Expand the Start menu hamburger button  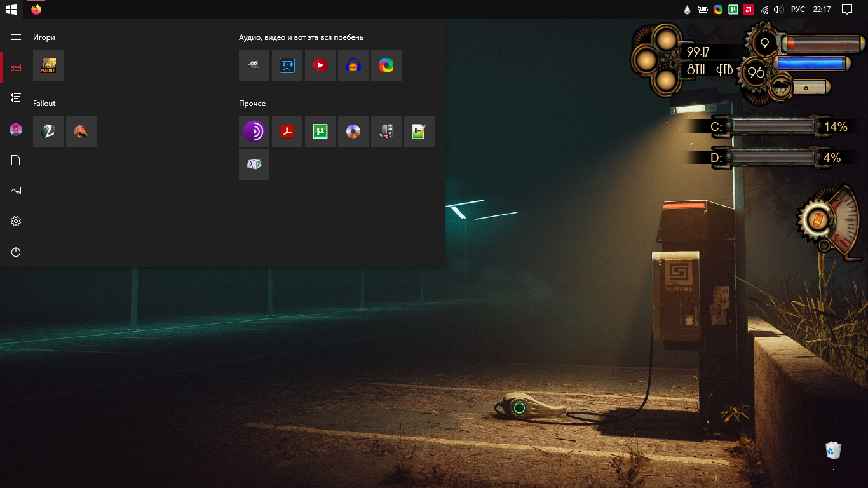click(x=16, y=37)
